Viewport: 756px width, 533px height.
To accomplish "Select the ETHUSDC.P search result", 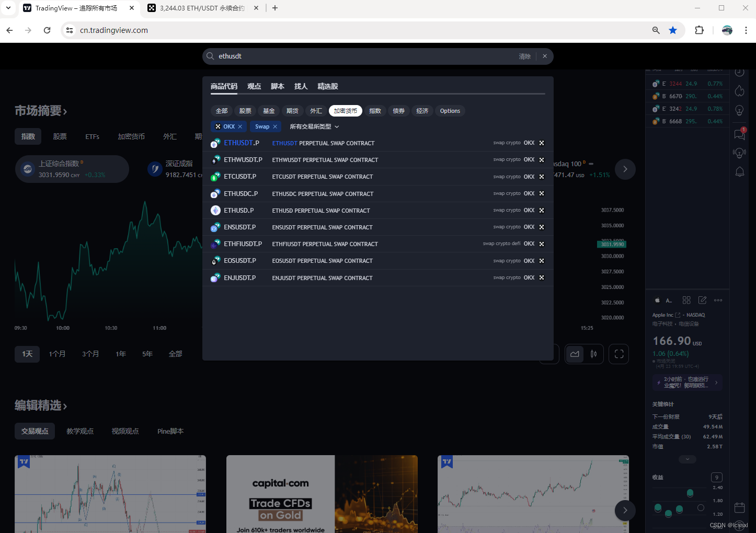I will coord(377,193).
